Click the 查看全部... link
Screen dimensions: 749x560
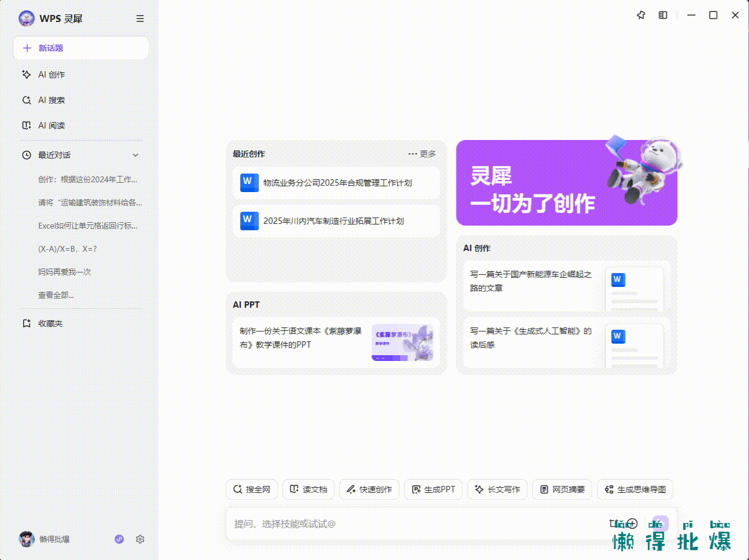point(56,295)
